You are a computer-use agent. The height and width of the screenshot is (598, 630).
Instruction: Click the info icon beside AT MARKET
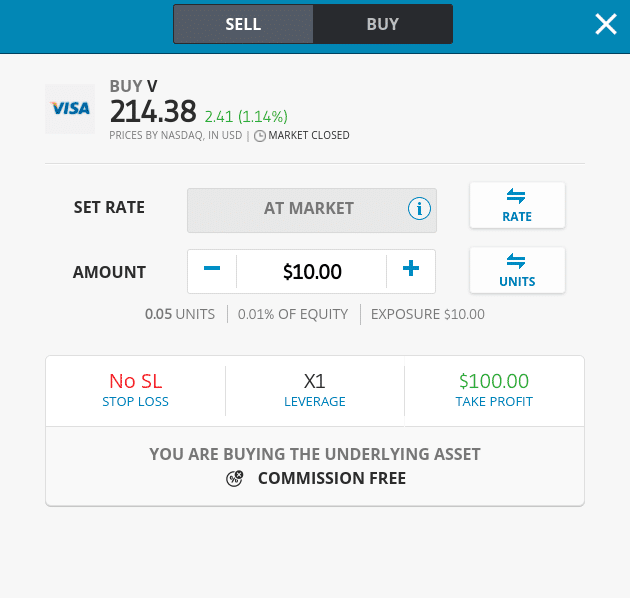click(x=419, y=209)
